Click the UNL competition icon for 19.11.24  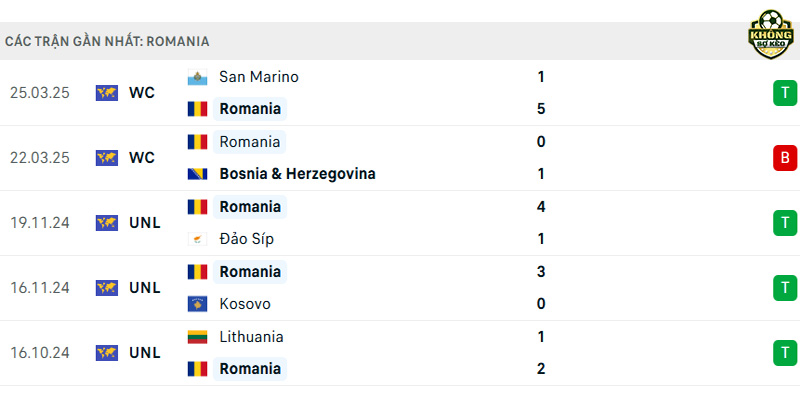107,223
